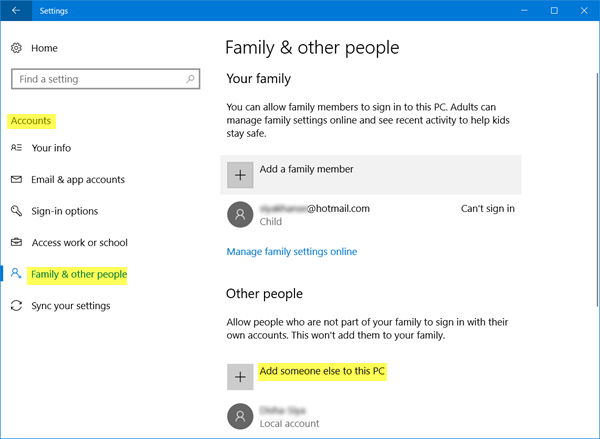Image resolution: width=600 pixels, height=439 pixels.
Task: Open the Home settings page
Action: (44, 48)
